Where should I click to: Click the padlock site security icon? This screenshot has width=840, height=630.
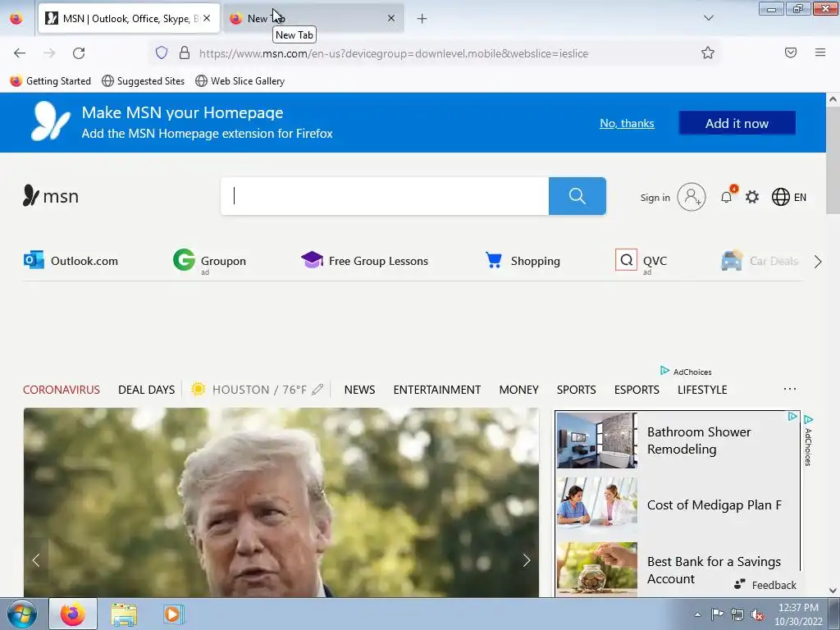185,52
